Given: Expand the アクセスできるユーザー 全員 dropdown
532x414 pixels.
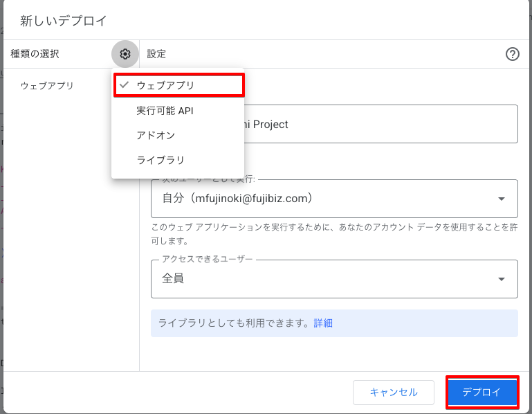Looking at the screenshot, I should [x=334, y=279].
